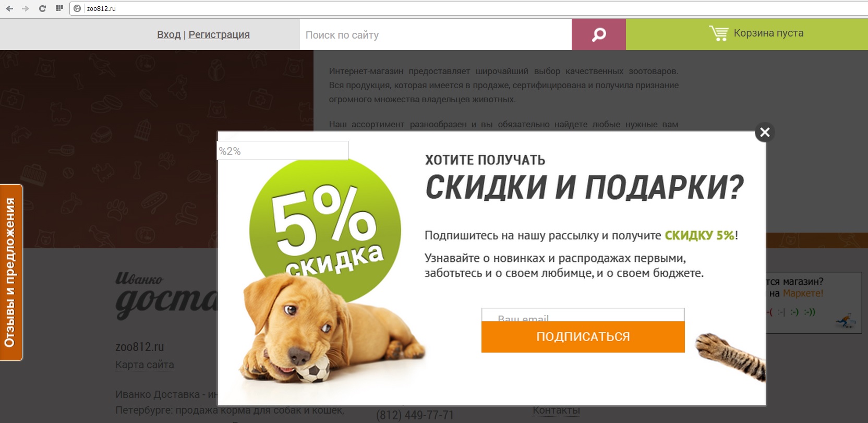Click the magnifier search button
The image size is (868, 423).
tap(599, 34)
